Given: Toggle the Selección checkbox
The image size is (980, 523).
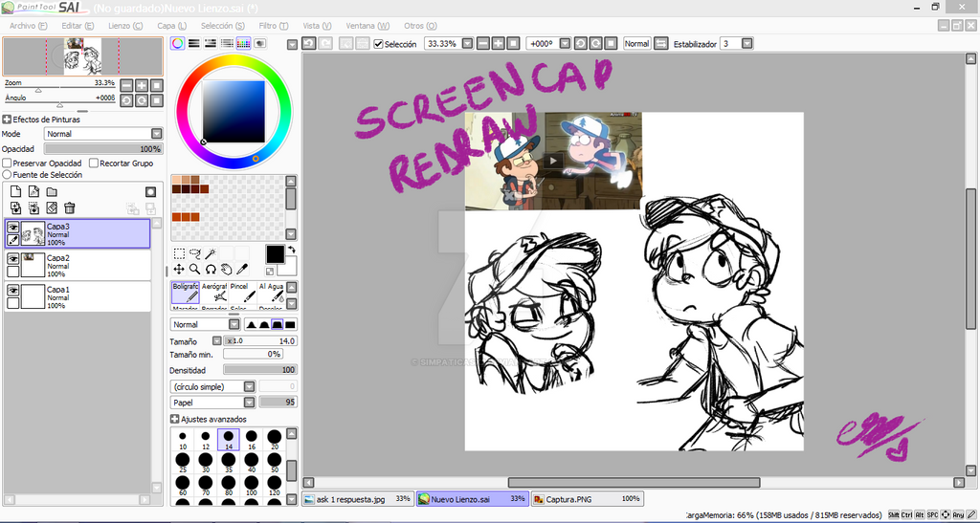Looking at the screenshot, I should tap(377, 44).
